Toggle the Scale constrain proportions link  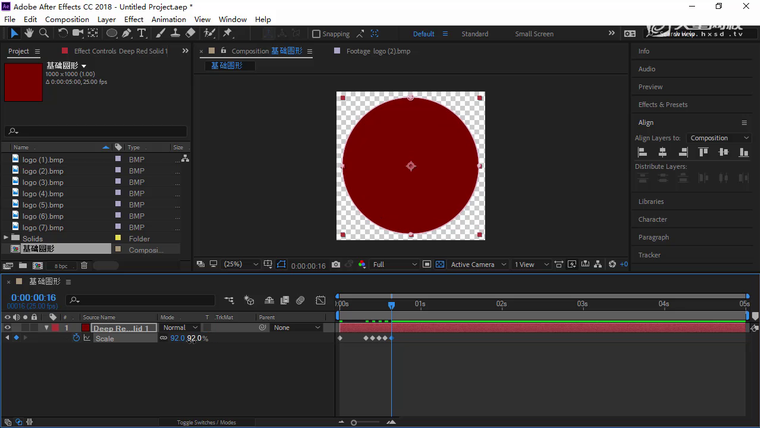pos(164,338)
